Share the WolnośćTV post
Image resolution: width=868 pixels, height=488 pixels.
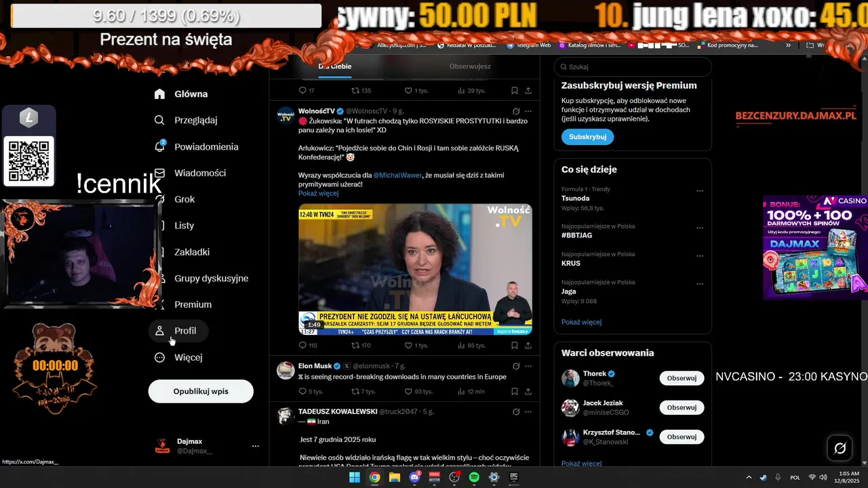[528, 345]
